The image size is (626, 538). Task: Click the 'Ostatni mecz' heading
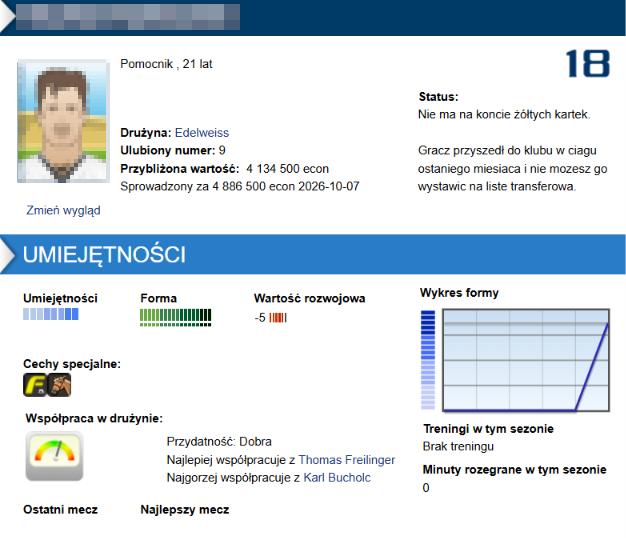60,510
